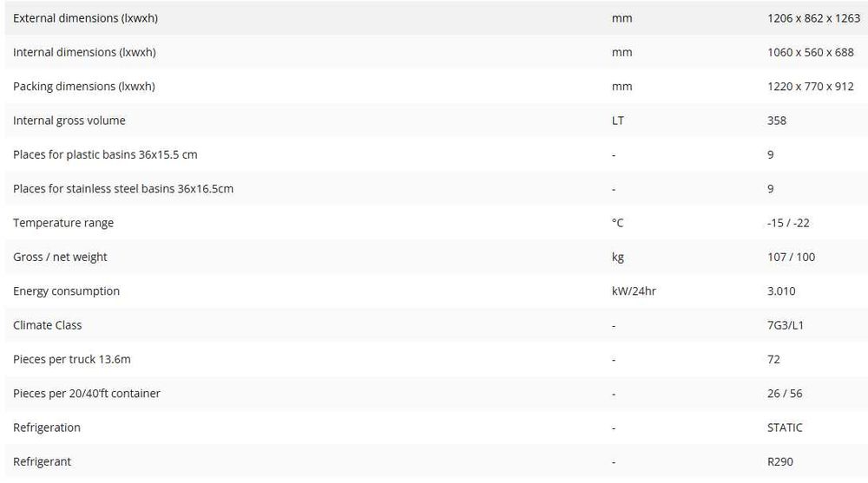Select the 1060 x 560 x 688 value
868x483 pixels.
click(811, 52)
